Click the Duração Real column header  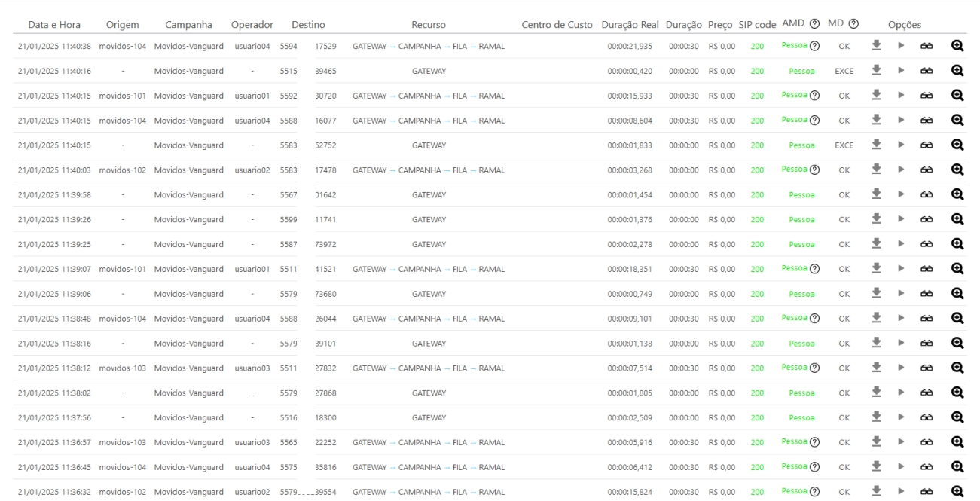point(631,25)
